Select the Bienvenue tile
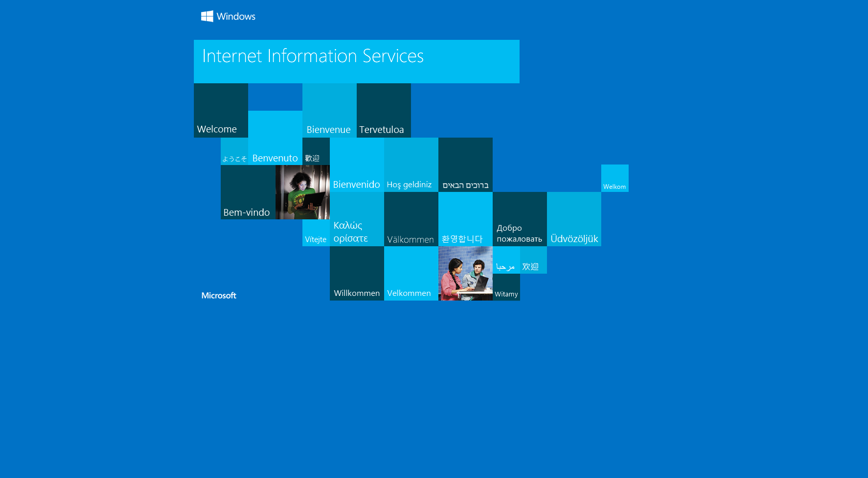Image resolution: width=868 pixels, height=478 pixels. coord(329,110)
